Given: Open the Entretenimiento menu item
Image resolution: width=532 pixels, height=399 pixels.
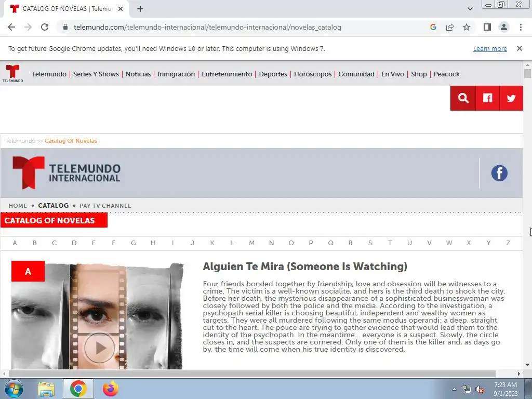Looking at the screenshot, I should pos(227,74).
